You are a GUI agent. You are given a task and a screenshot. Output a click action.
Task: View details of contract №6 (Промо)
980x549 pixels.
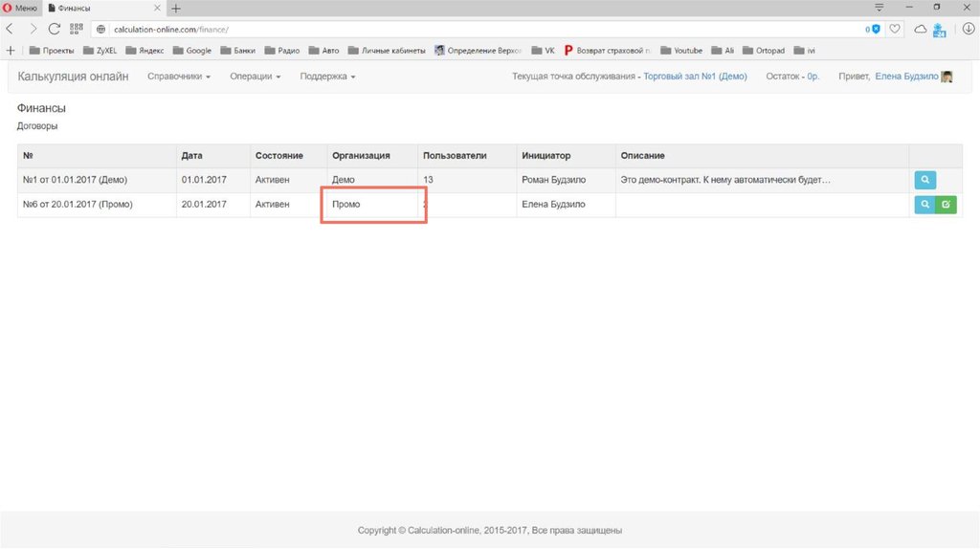pyautogui.click(x=924, y=204)
